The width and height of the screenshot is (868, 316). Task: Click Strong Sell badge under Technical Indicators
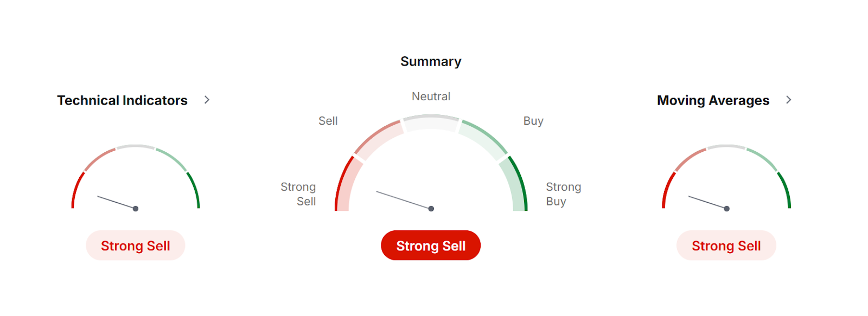(135, 246)
